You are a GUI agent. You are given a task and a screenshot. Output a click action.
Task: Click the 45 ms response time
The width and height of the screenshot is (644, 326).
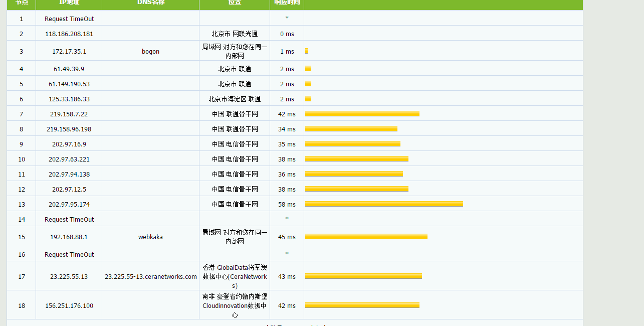click(x=287, y=237)
